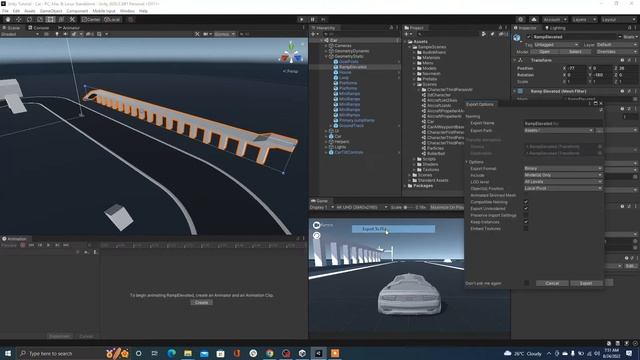Open Shaded draw mode dropdown
The image size is (640, 360).
pos(20,34)
